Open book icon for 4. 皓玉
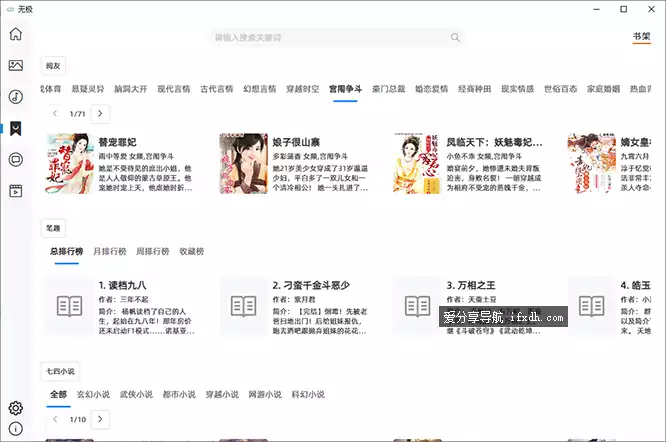The width and height of the screenshot is (666, 442). coord(591,306)
